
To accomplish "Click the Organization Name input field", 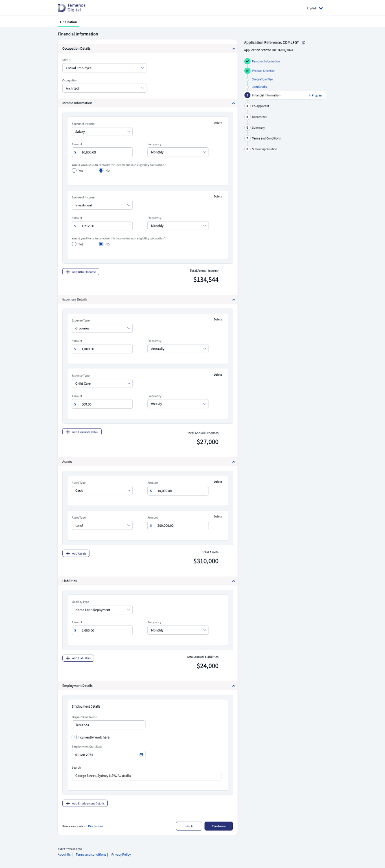I will click(x=108, y=725).
